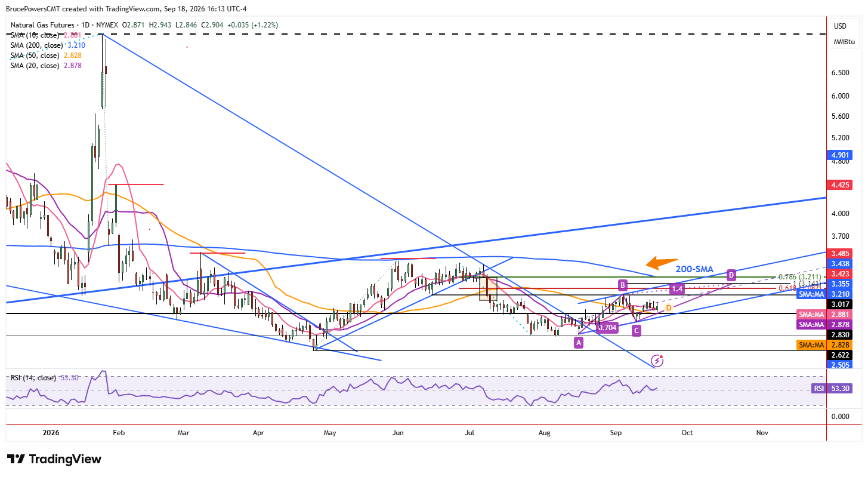Click the black 3.017 price-scale label
The width and height of the screenshot is (868, 477).
840,304
